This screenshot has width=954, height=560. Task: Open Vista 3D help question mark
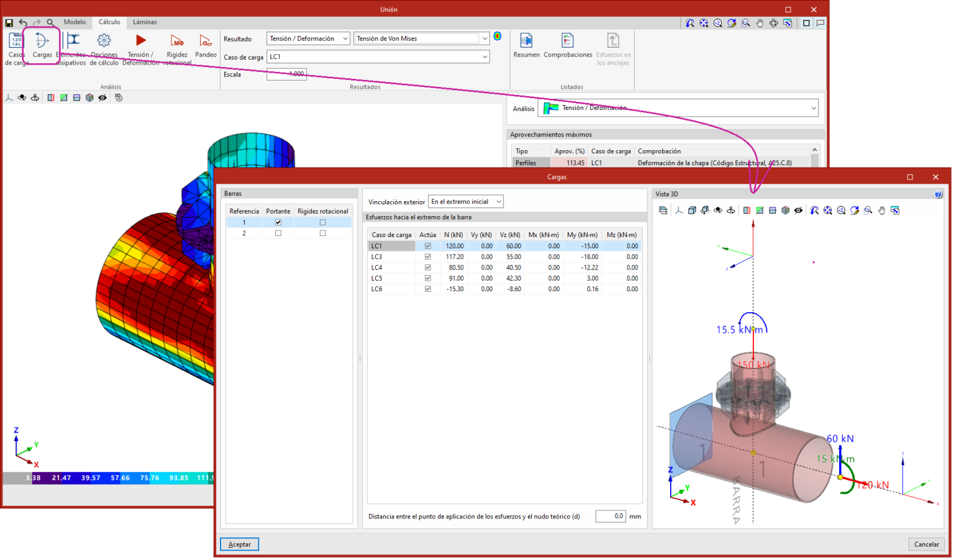(x=938, y=194)
